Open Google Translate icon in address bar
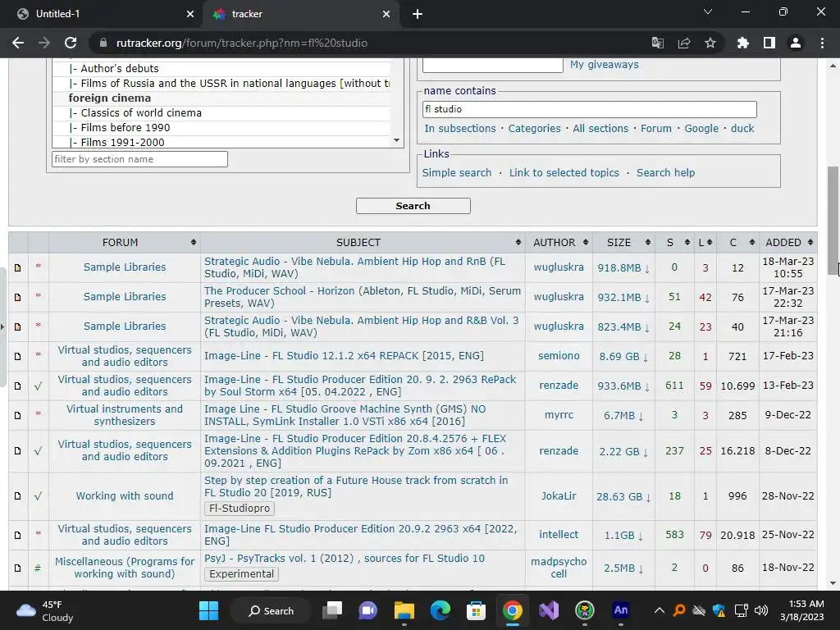 (658, 43)
